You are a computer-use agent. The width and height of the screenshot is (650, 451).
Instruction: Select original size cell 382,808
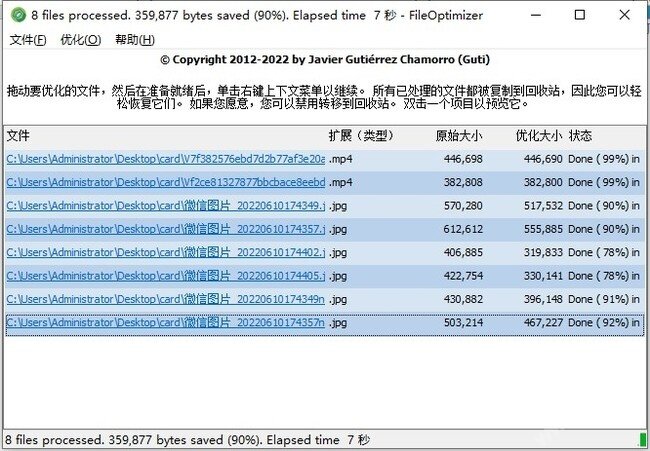pyautogui.click(x=463, y=182)
